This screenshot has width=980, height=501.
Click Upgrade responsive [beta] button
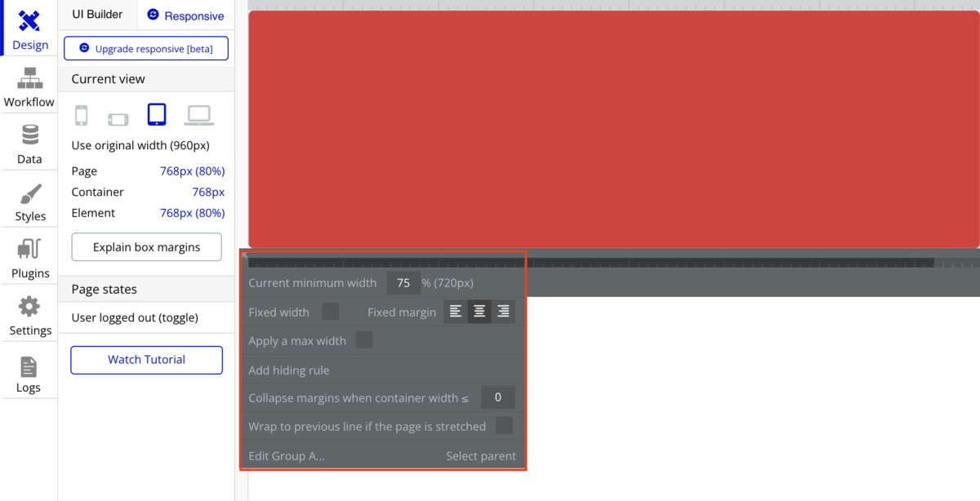click(x=146, y=48)
